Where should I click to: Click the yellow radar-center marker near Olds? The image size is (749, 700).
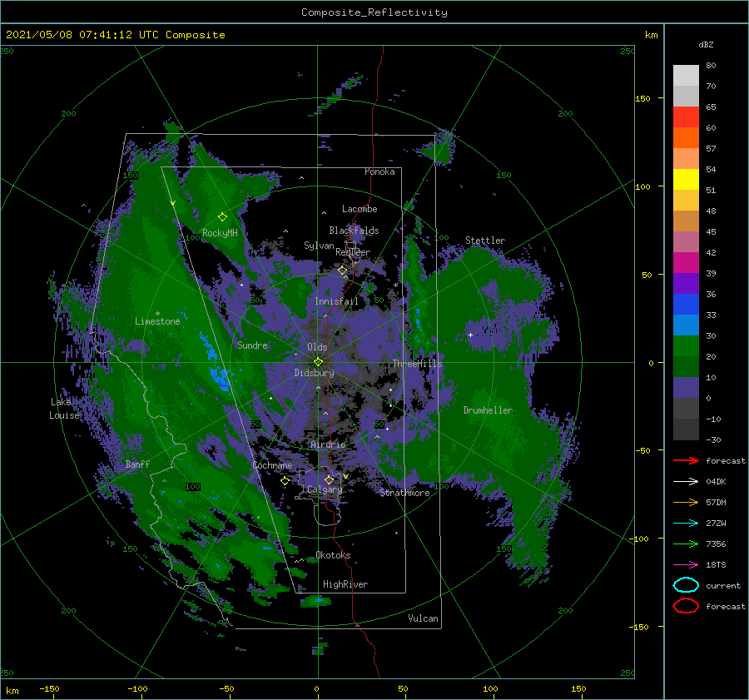pyautogui.click(x=318, y=362)
